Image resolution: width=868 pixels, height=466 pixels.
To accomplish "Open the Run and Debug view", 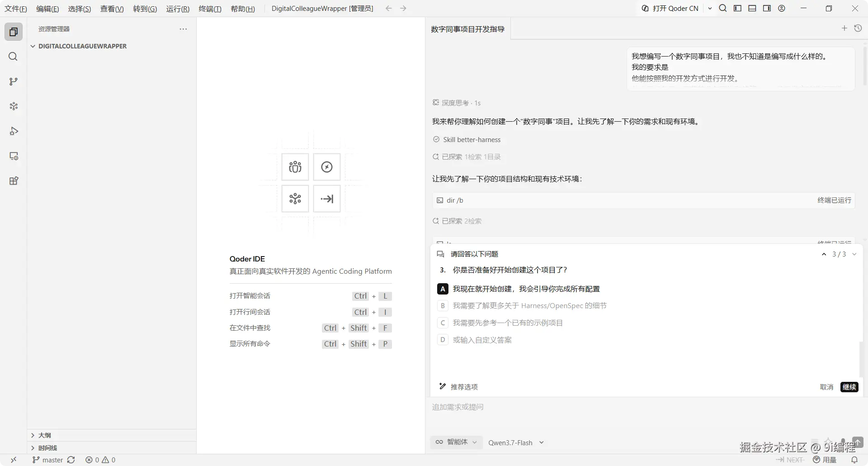I will click(x=14, y=131).
